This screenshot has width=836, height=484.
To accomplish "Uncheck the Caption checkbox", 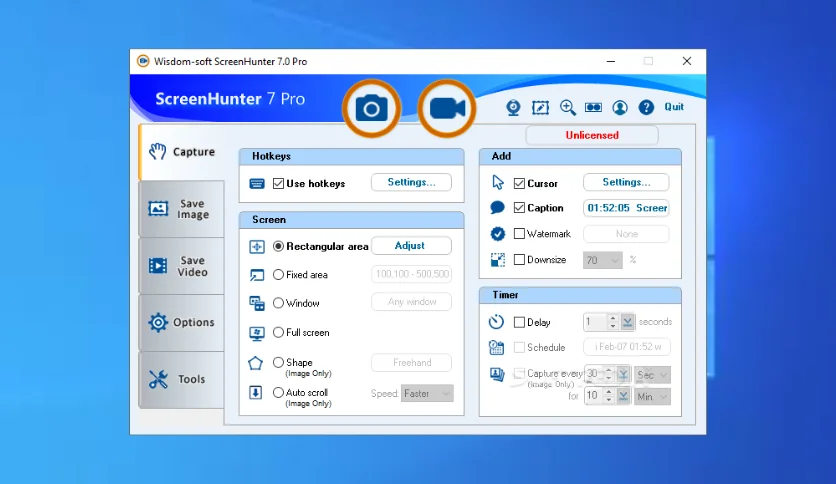I will click(x=519, y=208).
